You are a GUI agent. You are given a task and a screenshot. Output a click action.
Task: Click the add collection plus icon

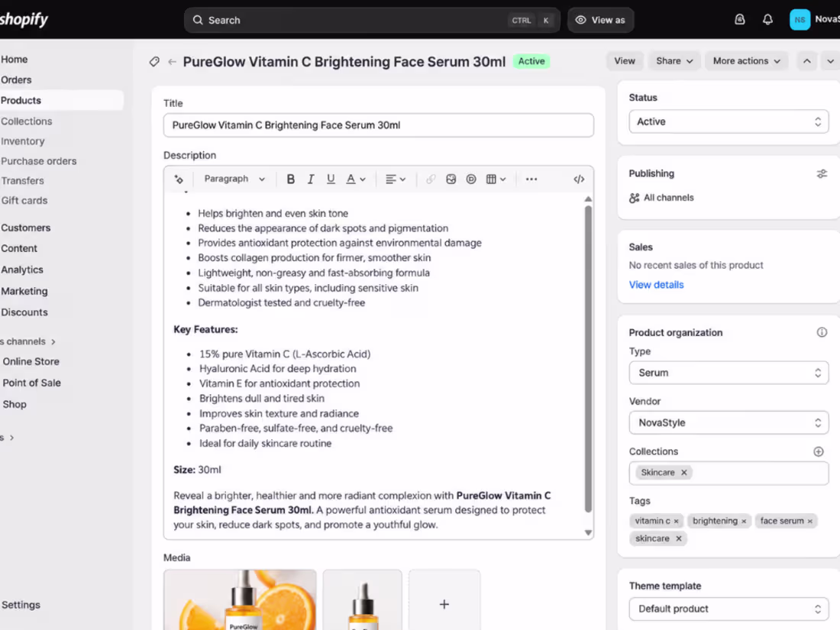tap(819, 451)
